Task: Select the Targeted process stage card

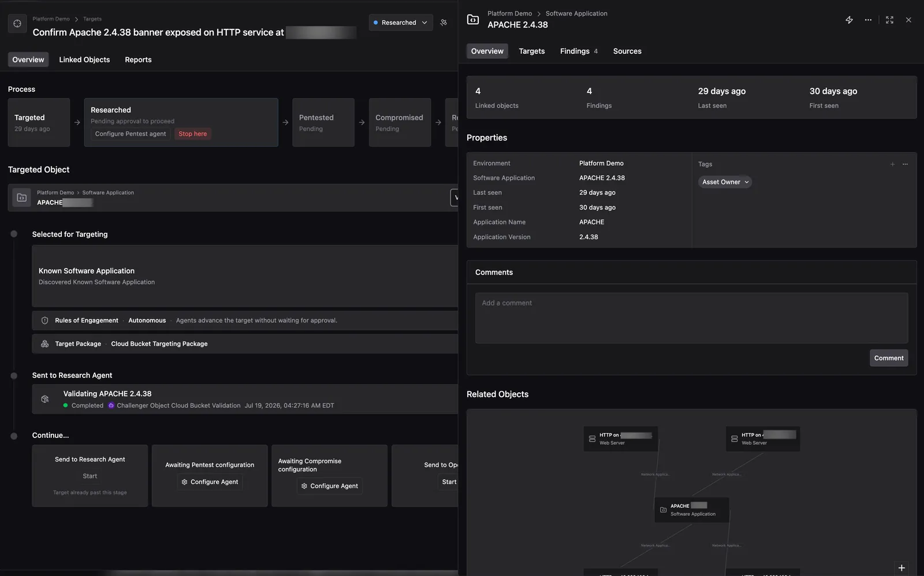Action: pyautogui.click(x=39, y=122)
